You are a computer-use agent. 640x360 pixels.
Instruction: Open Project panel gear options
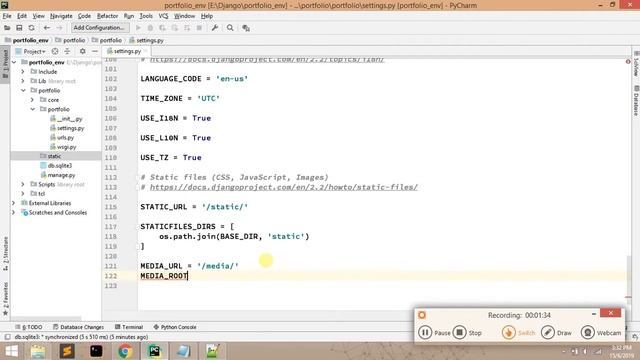[82, 51]
